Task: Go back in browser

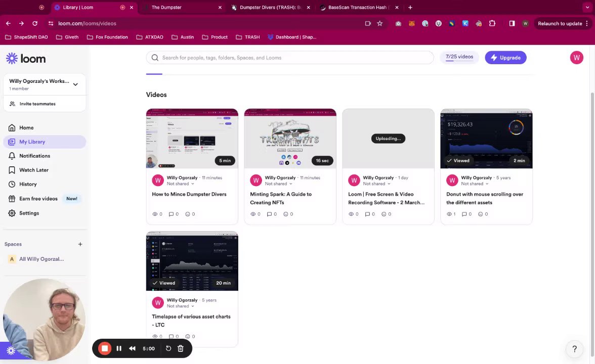Action: [x=8, y=23]
